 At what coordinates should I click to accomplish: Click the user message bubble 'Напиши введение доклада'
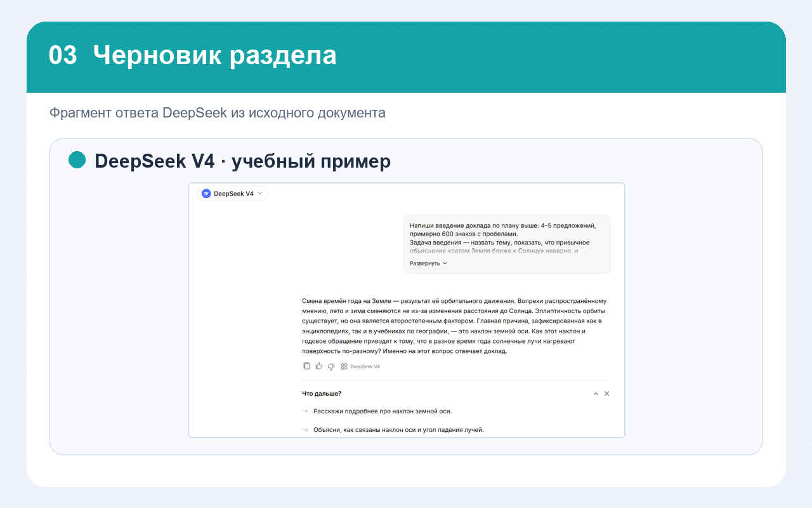coord(507,244)
